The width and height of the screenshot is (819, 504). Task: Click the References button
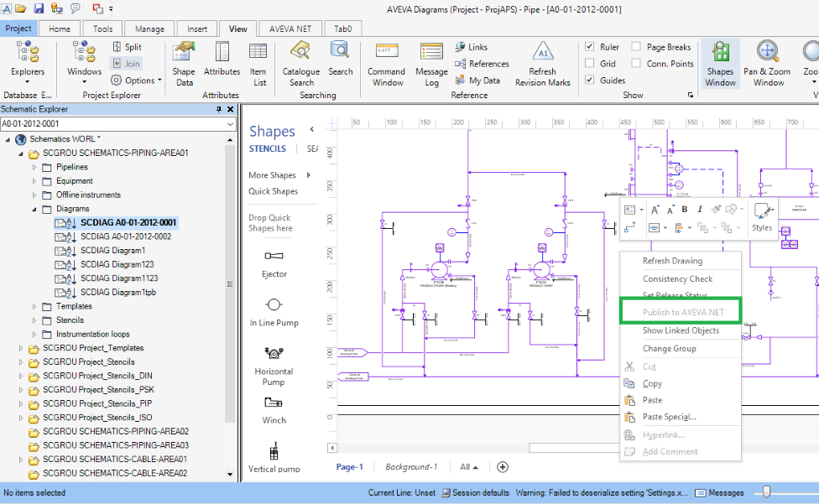(482, 64)
